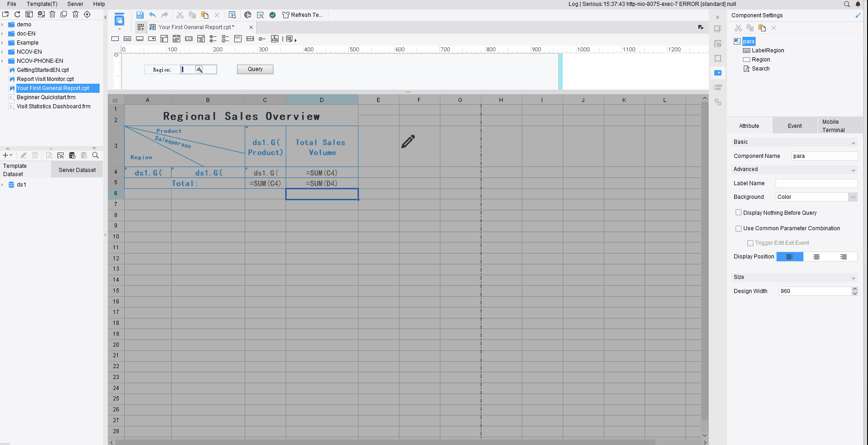This screenshot has height=445, width=868.
Task: Set Display Position to left alignment
Action: coord(790,257)
